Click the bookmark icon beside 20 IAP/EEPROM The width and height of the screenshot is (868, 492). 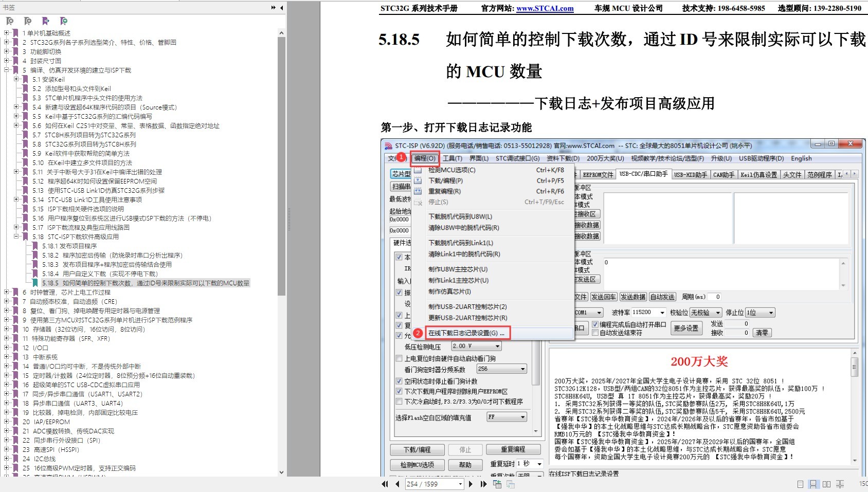(15, 422)
